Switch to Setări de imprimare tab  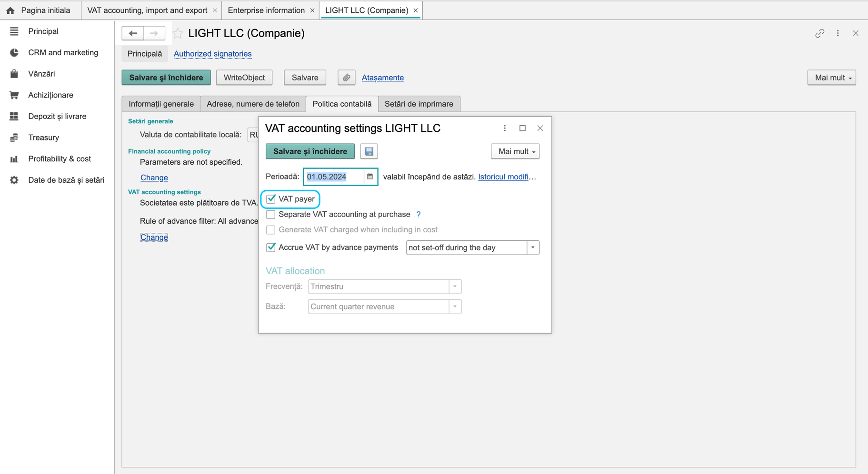(x=419, y=104)
